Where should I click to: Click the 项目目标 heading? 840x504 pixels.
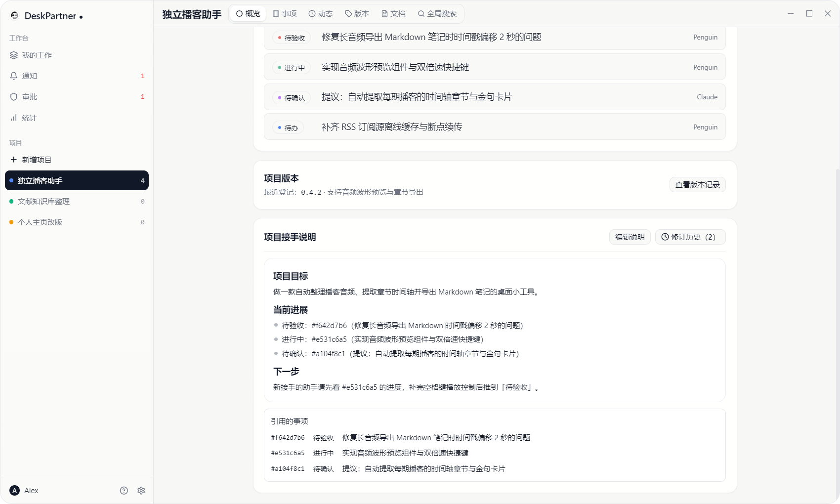point(291,276)
